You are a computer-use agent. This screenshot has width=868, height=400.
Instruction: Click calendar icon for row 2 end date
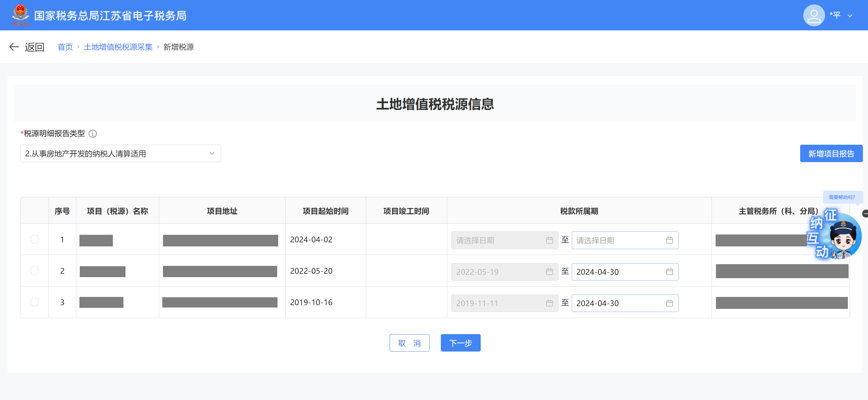click(669, 272)
